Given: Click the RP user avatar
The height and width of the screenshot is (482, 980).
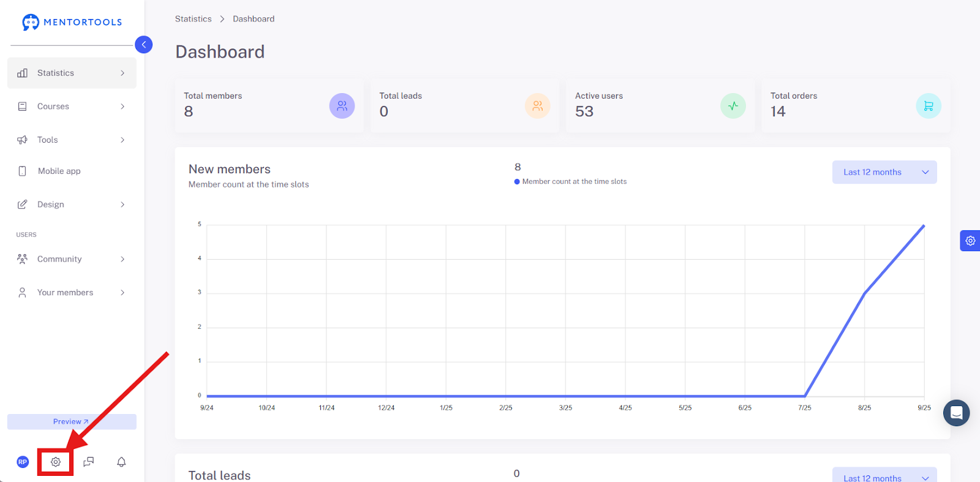Looking at the screenshot, I should click(x=23, y=462).
